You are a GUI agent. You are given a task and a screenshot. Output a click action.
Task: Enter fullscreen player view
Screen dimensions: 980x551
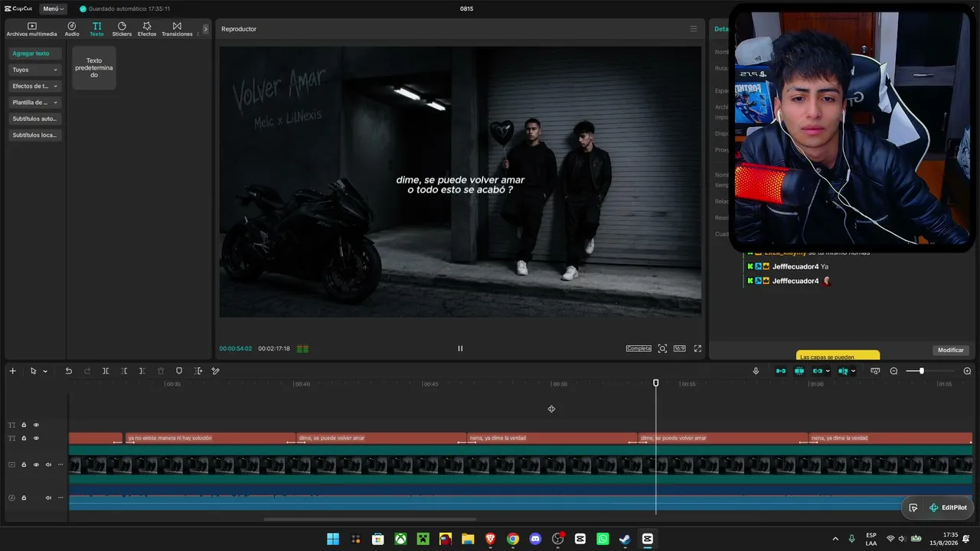(x=697, y=348)
